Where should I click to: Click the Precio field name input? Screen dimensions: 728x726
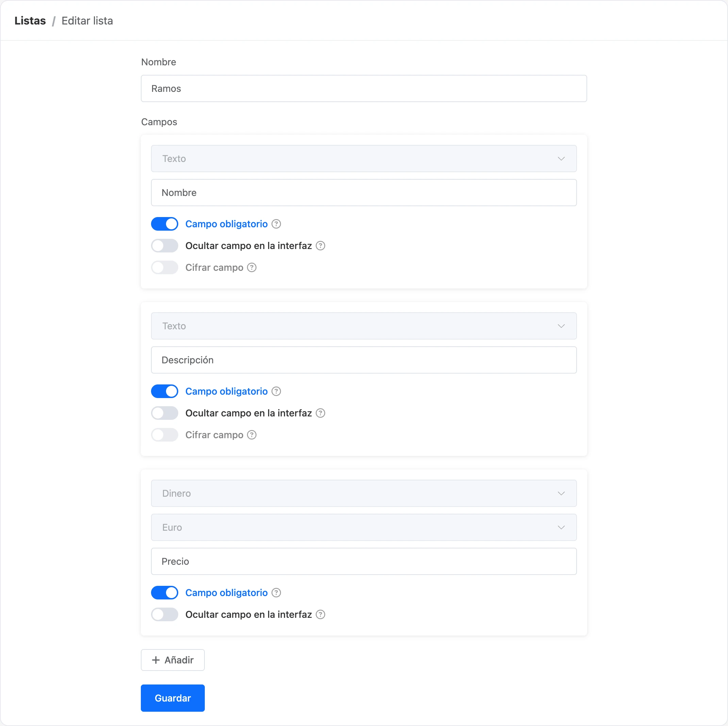click(x=364, y=561)
